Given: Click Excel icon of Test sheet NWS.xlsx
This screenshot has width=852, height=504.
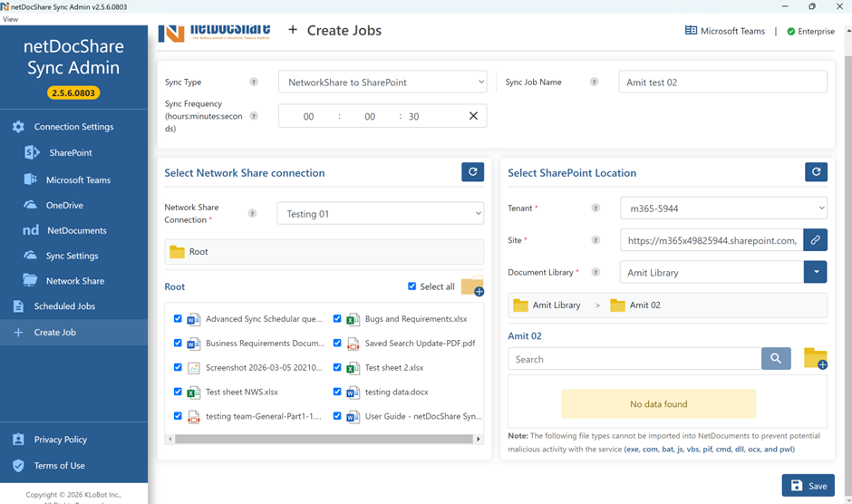Looking at the screenshot, I should tap(193, 392).
